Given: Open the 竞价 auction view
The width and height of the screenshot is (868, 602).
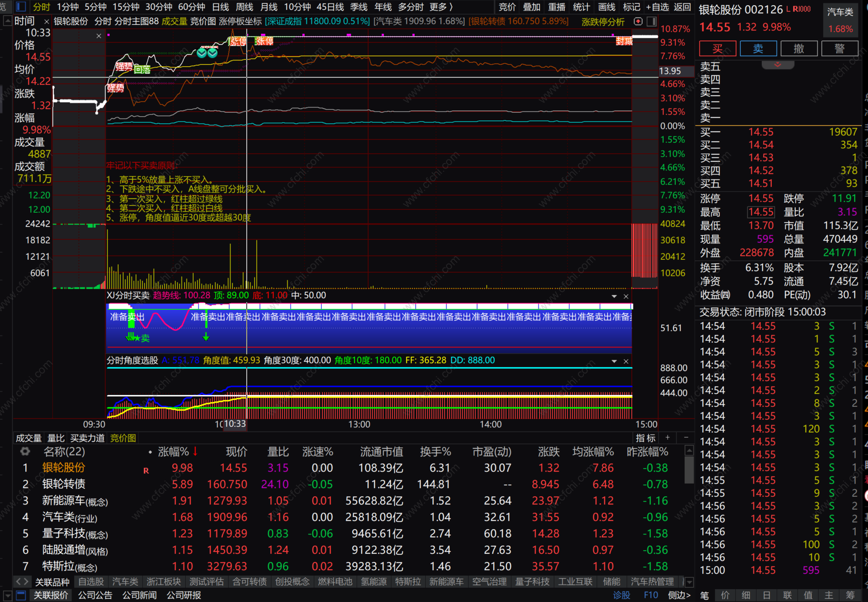Looking at the screenshot, I should tap(507, 7).
